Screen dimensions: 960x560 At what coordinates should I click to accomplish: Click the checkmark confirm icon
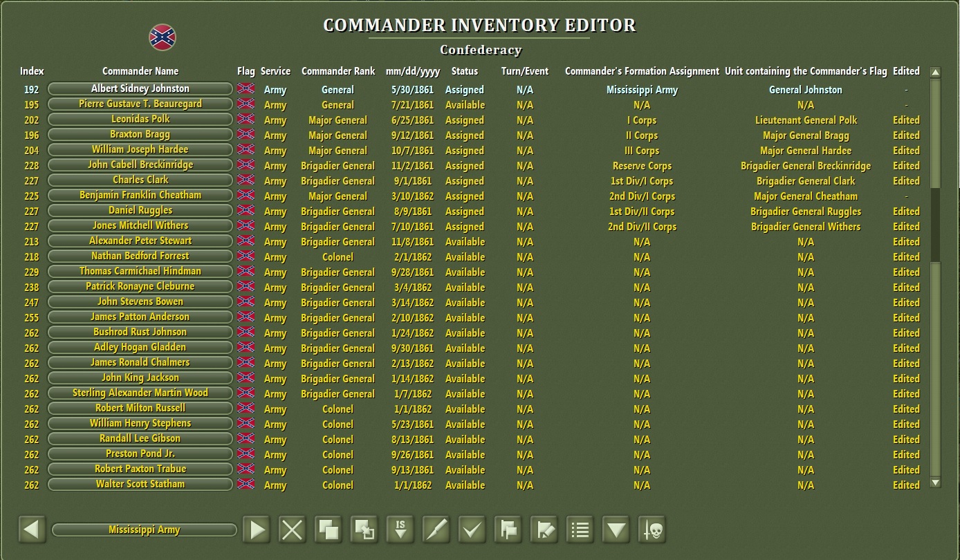pyautogui.click(x=472, y=530)
